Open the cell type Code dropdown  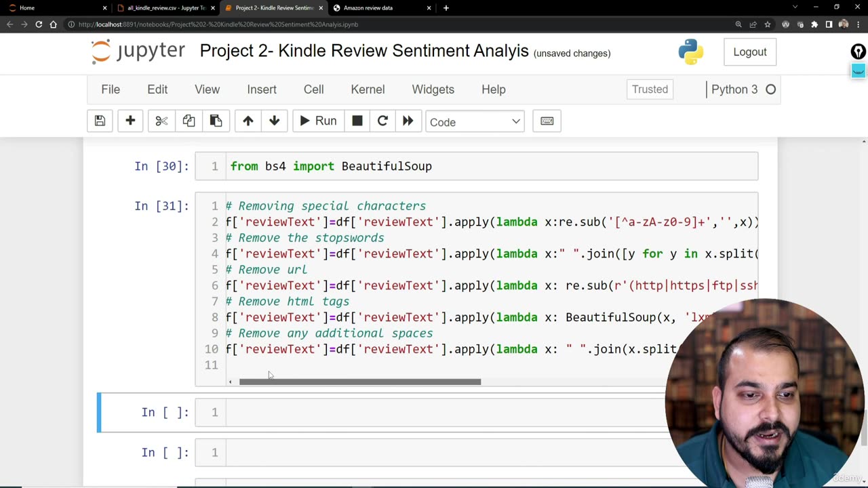tap(475, 122)
